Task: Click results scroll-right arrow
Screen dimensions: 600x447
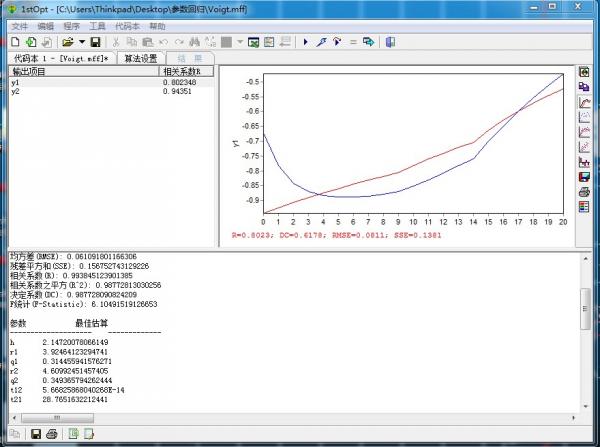Action: tap(574, 418)
